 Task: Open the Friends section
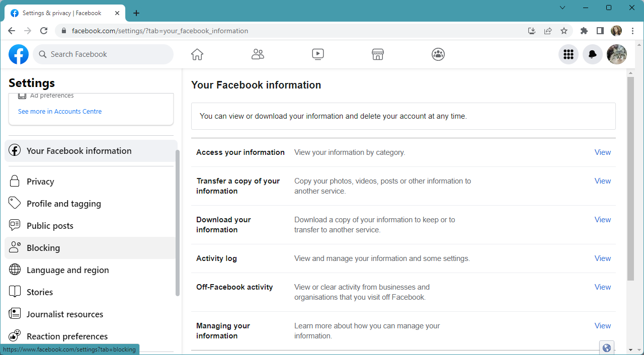click(258, 54)
